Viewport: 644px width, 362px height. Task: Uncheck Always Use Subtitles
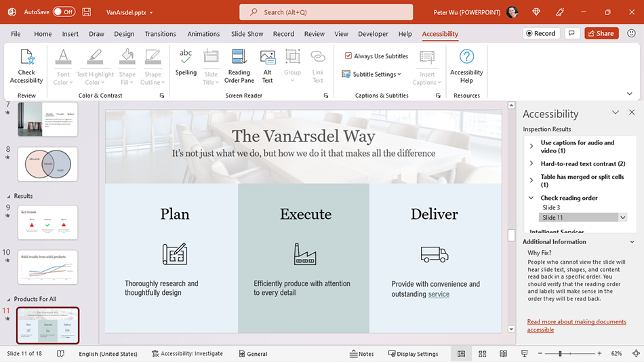click(x=348, y=56)
